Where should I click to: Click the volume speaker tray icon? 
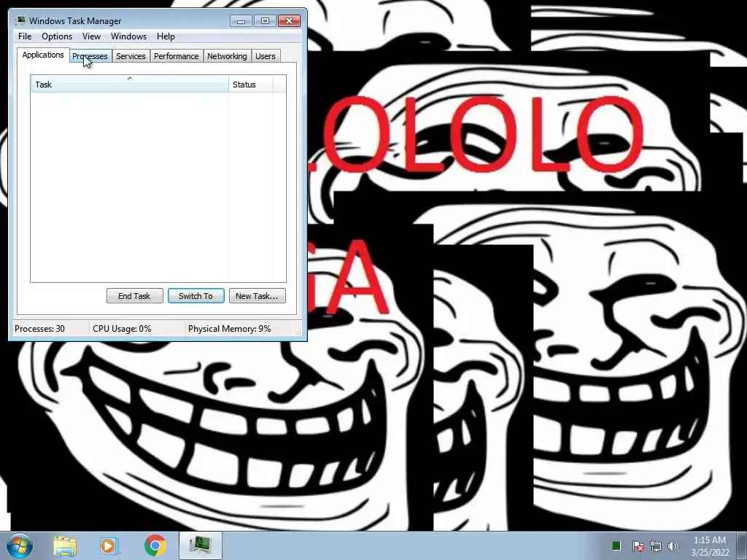point(673,546)
